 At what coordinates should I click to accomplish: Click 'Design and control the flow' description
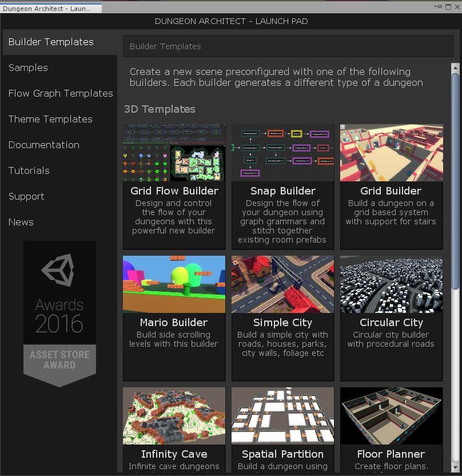point(173,217)
